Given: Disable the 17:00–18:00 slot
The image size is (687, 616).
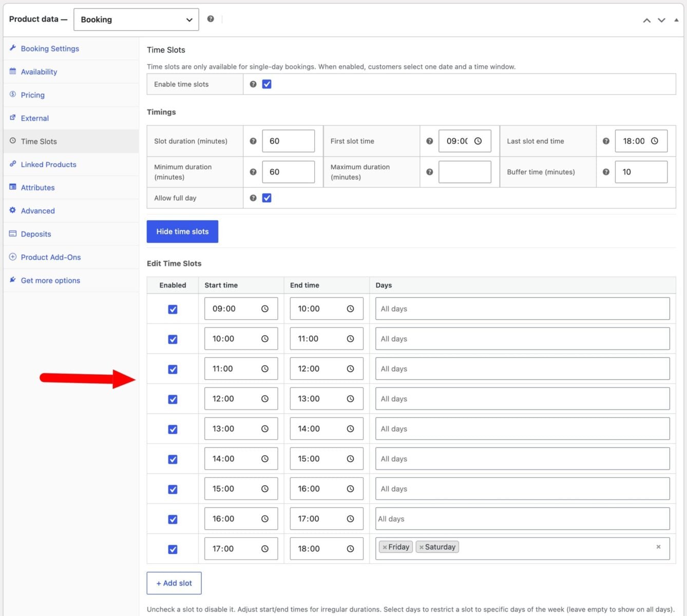Looking at the screenshot, I should point(173,549).
